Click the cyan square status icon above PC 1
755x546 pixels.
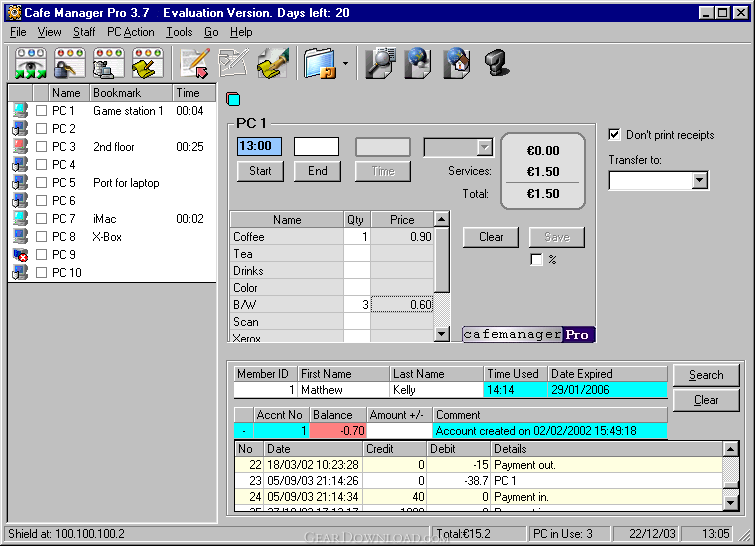[233, 99]
